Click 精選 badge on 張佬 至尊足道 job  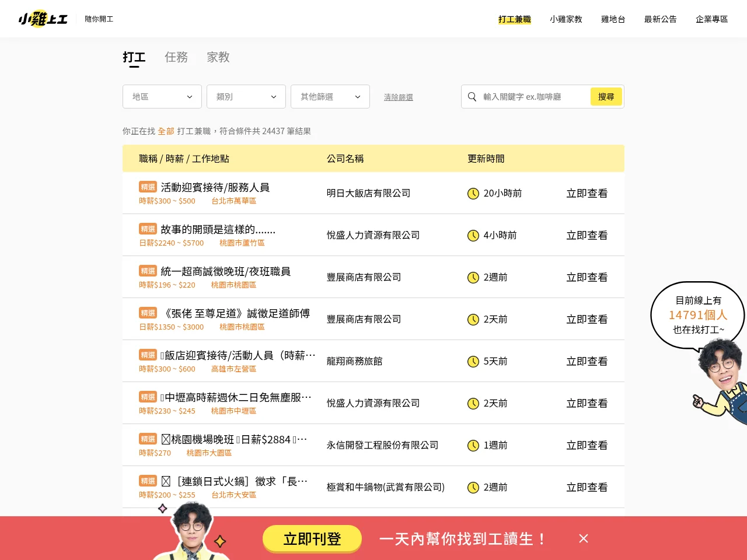click(x=148, y=313)
